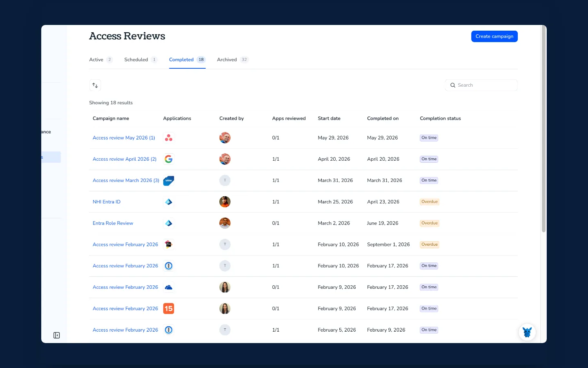
Task: Click the magnifier icon in the search box
Action: pyautogui.click(x=453, y=85)
